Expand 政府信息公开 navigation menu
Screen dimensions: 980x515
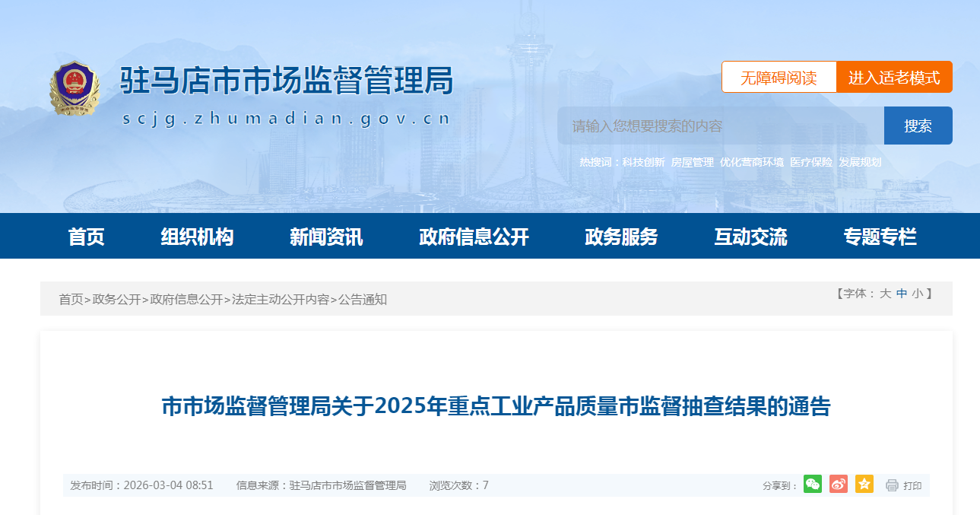pos(474,237)
